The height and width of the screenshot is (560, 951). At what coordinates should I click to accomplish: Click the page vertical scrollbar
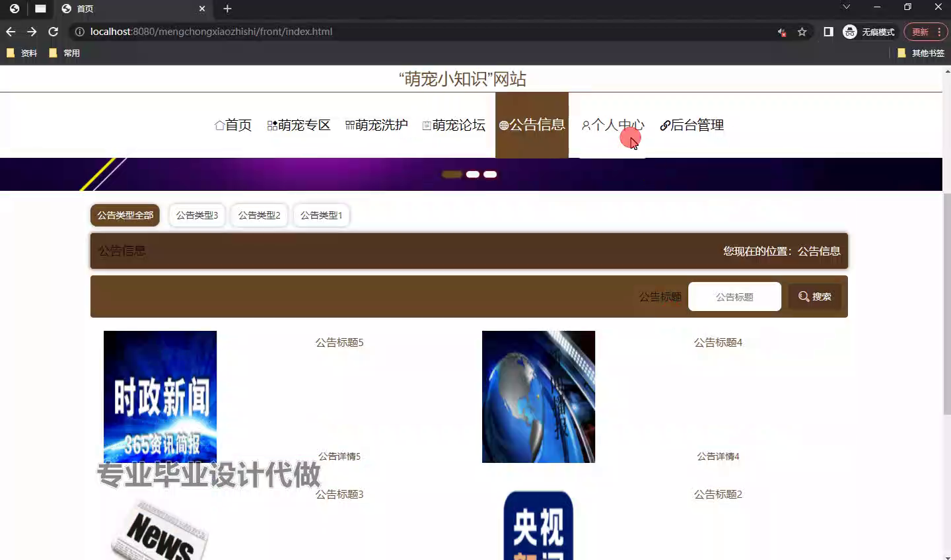tap(946, 304)
